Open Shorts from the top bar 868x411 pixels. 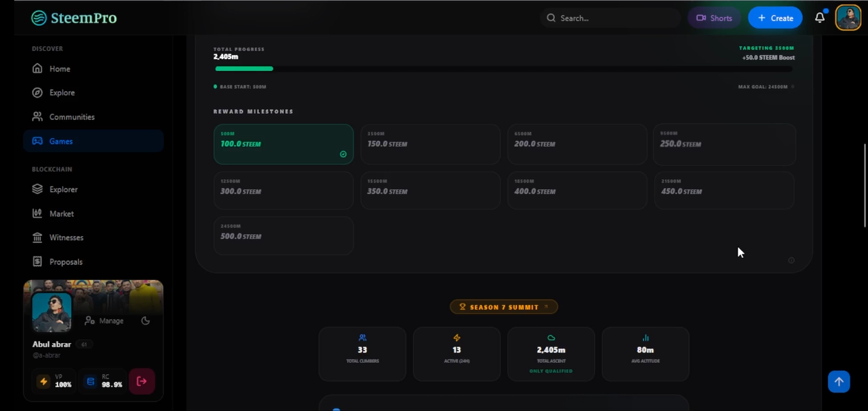pyautogui.click(x=714, y=18)
